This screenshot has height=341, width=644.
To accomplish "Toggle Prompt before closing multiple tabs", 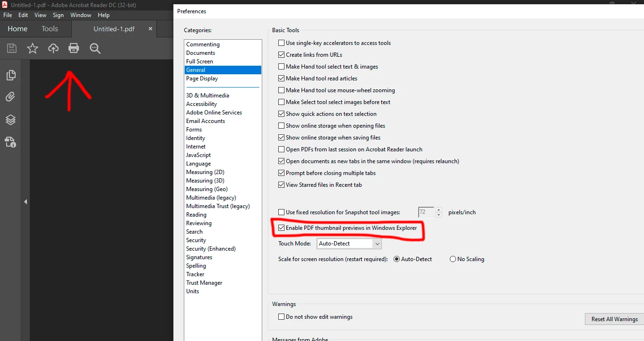I will click(282, 173).
